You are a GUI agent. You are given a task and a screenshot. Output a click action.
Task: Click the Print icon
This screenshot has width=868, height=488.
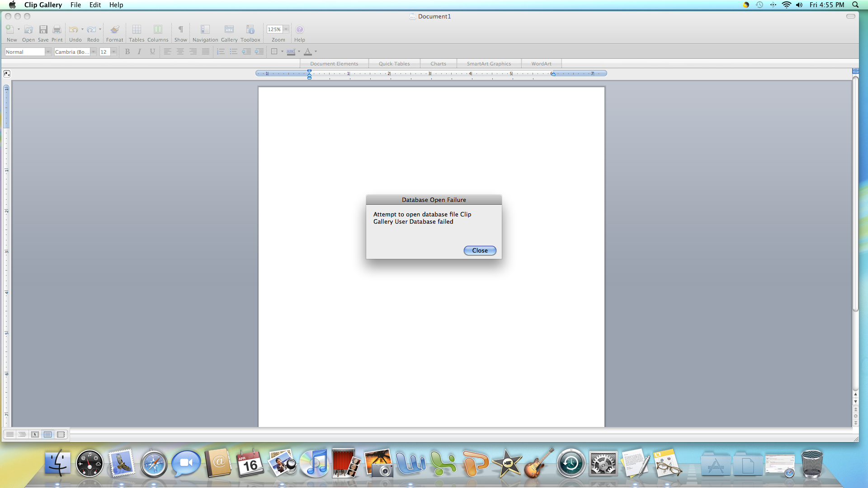(x=57, y=29)
